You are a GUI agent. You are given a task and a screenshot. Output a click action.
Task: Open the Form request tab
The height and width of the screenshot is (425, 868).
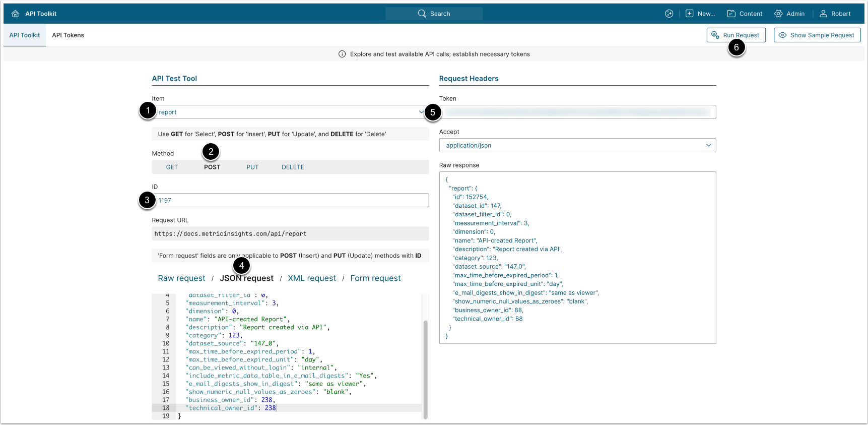tap(375, 278)
